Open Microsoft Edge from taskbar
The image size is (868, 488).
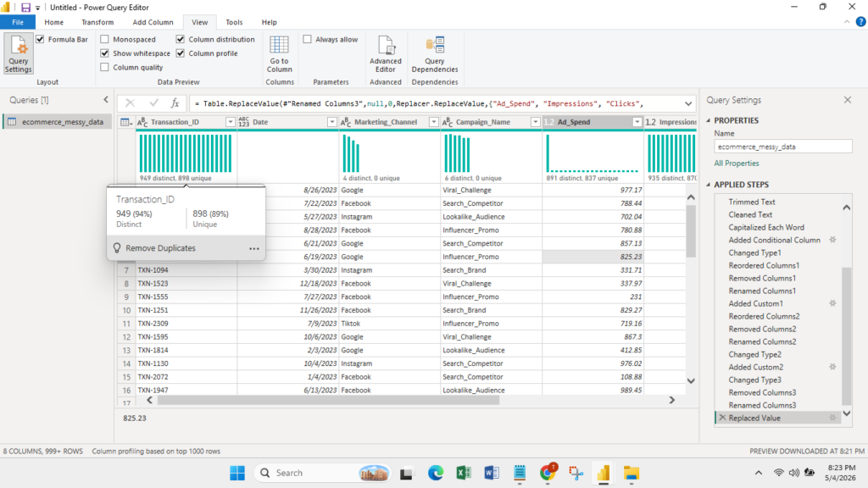(436, 473)
